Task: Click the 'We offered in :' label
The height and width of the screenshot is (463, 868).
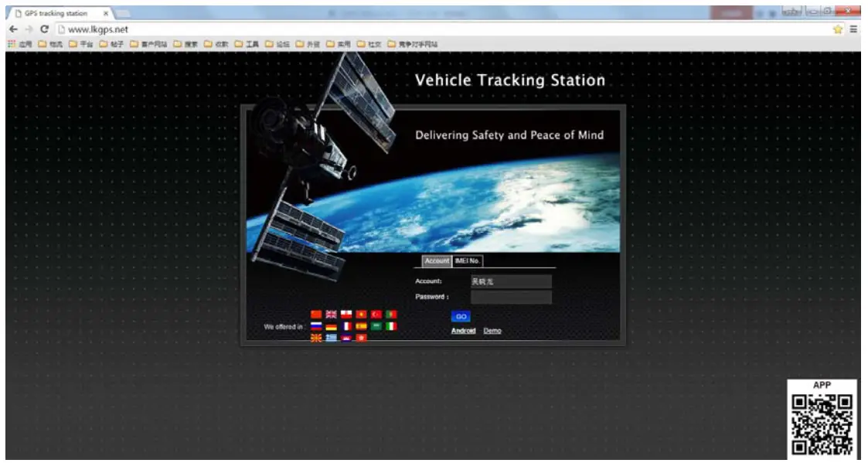Action: coord(284,327)
